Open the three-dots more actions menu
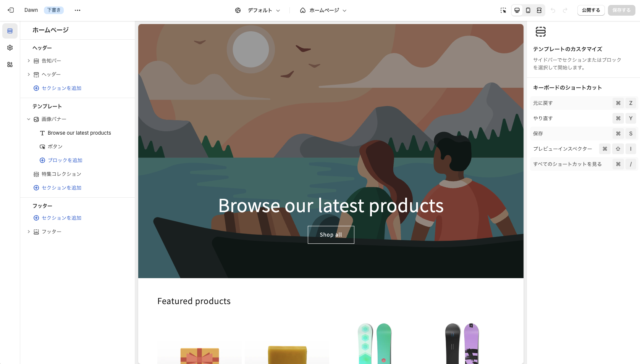 78,10
